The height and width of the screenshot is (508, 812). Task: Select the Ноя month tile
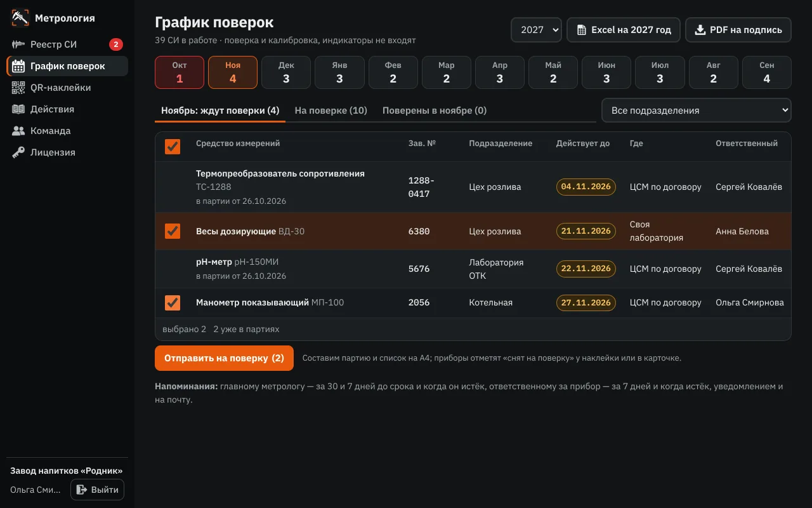tap(233, 72)
